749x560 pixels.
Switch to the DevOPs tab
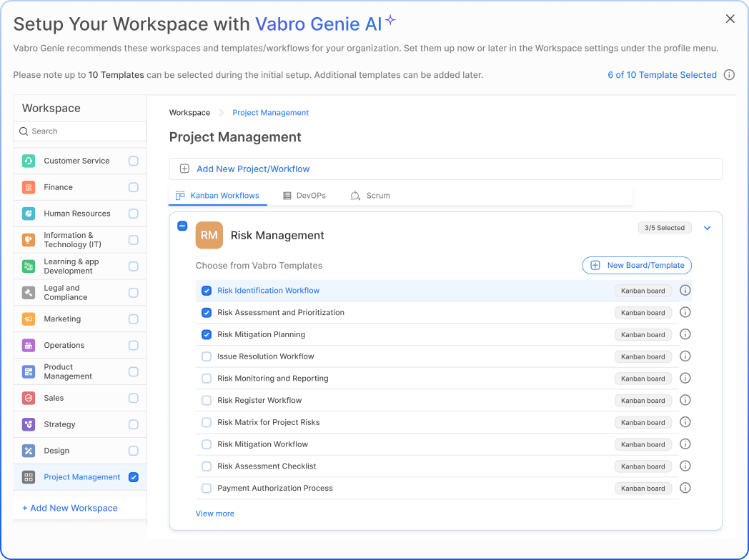pyautogui.click(x=304, y=196)
